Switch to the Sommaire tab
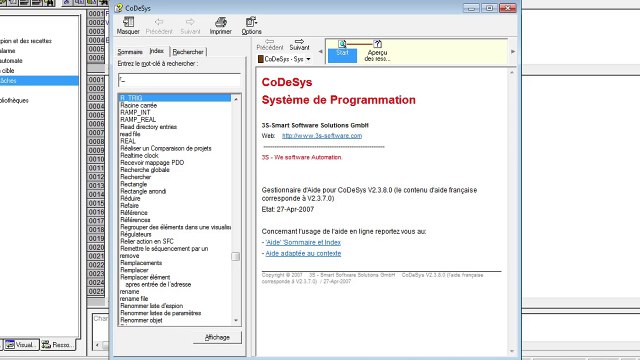640x360 pixels. pos(130,52)
